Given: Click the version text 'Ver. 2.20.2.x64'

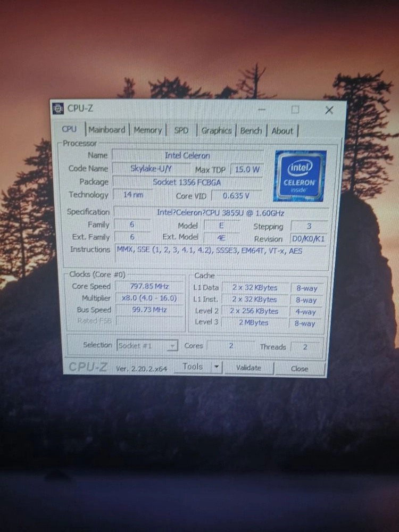Looking at the screenshot, I should pos(142,369).
